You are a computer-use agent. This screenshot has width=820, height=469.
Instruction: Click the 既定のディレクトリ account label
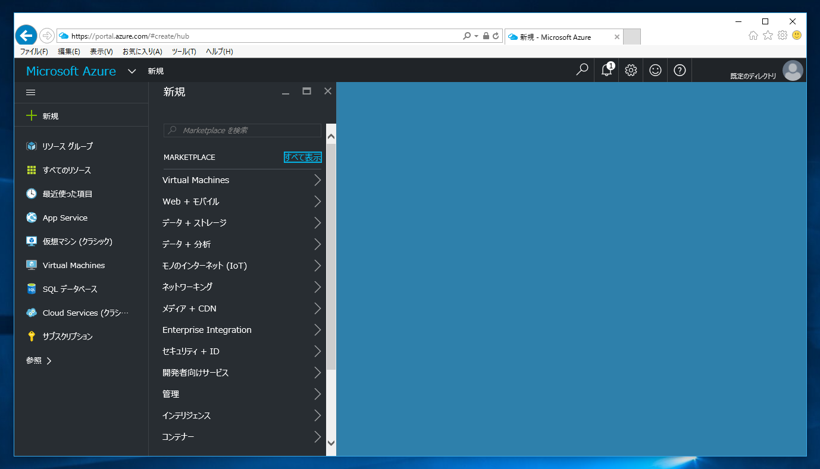(x=753, y=76)
